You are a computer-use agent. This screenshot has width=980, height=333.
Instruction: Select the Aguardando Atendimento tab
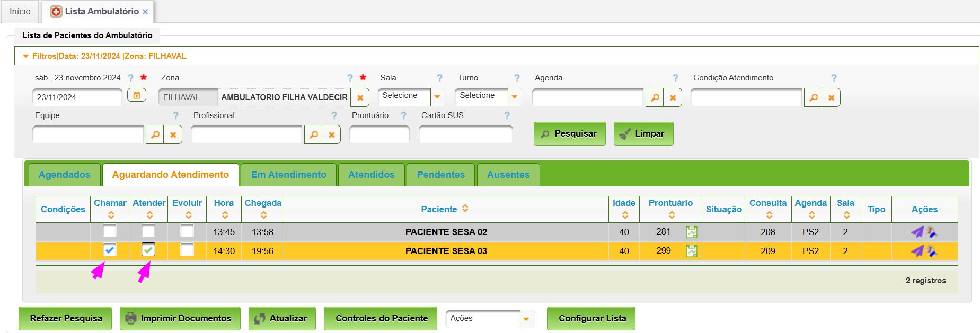point(171,175)
